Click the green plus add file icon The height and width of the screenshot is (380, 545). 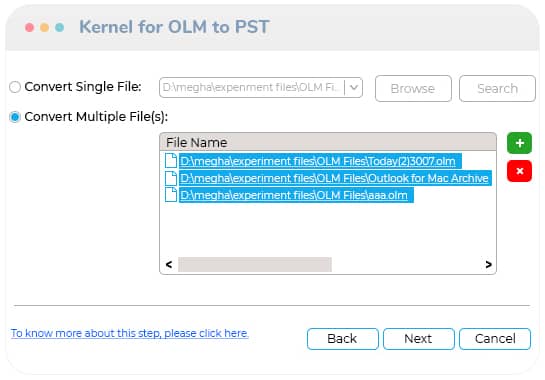(x=519, y=143)
